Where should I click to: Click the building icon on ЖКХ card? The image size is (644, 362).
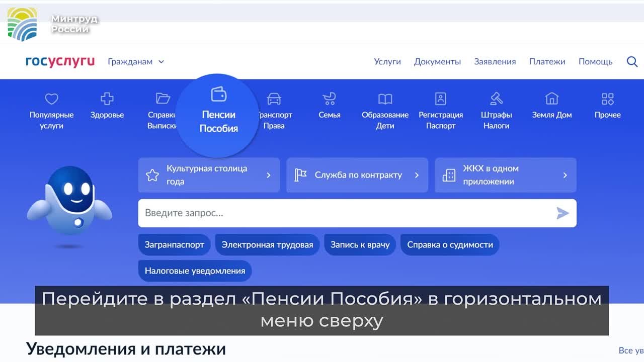tap(449, 175)
